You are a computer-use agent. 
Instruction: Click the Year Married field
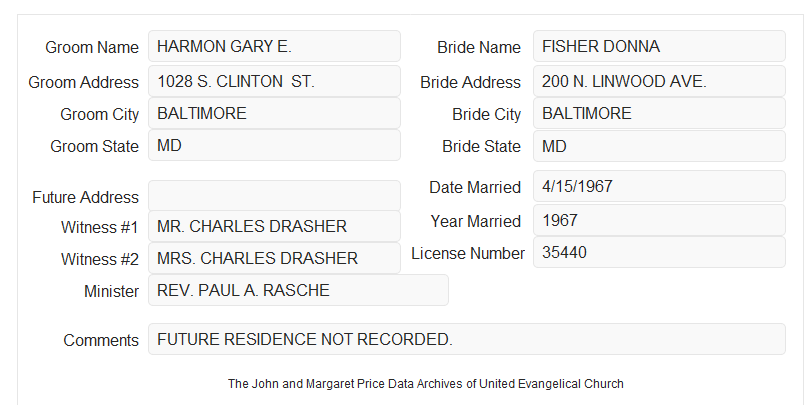pos(659,220)
